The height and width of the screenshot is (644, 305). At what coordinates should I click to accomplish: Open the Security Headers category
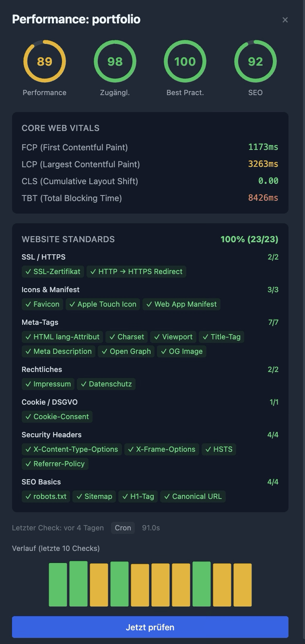(52, 435)
